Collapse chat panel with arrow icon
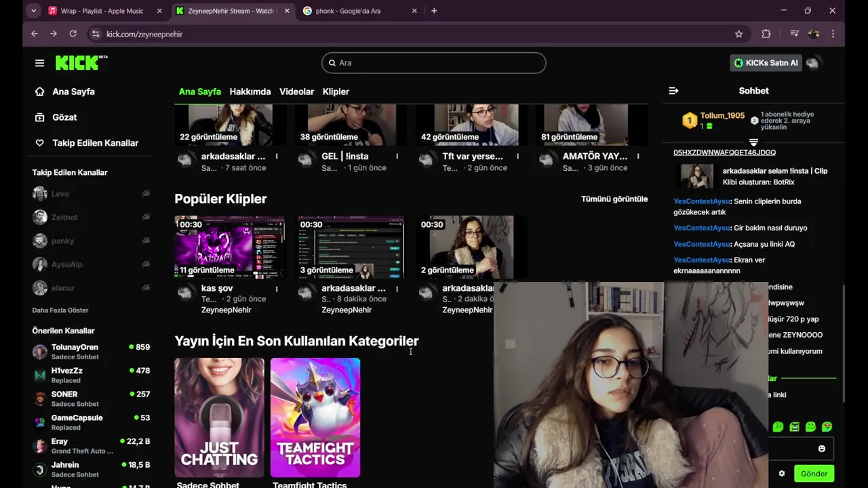This screenshot has height=488, width=868. coord(673,91)
